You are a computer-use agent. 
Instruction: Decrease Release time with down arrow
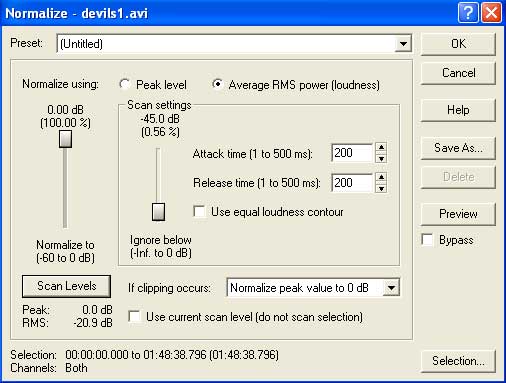381,188
